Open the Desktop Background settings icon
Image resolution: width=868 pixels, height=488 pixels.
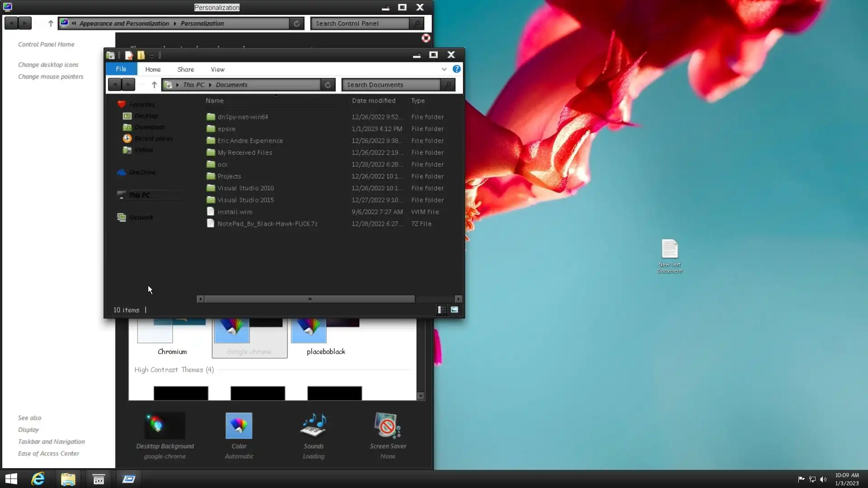(165, 426)
